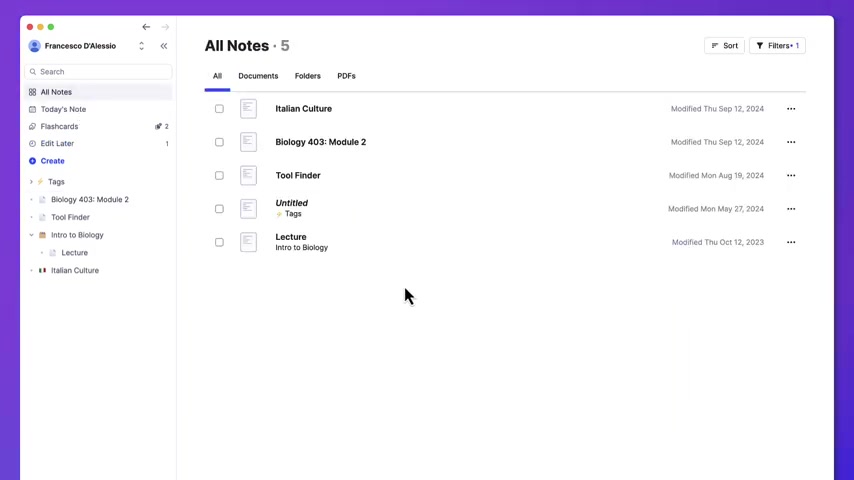Collapse the sidebar with double chevron icon

(164, 46)
